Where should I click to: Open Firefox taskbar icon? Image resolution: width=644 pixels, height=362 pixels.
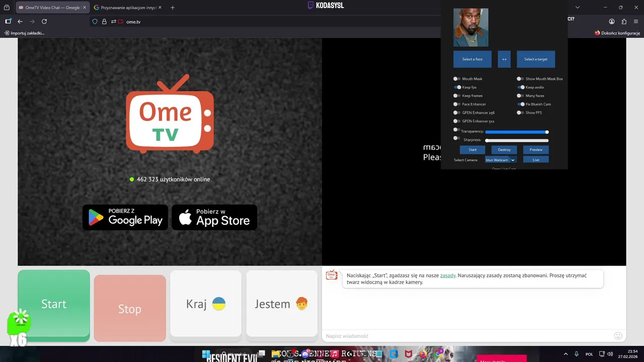(x=424, y=354)
